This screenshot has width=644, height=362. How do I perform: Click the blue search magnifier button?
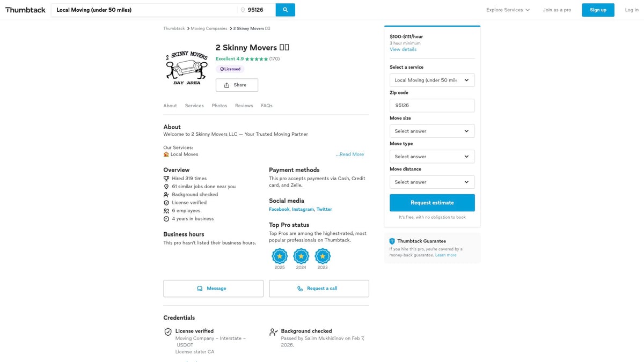285,10
